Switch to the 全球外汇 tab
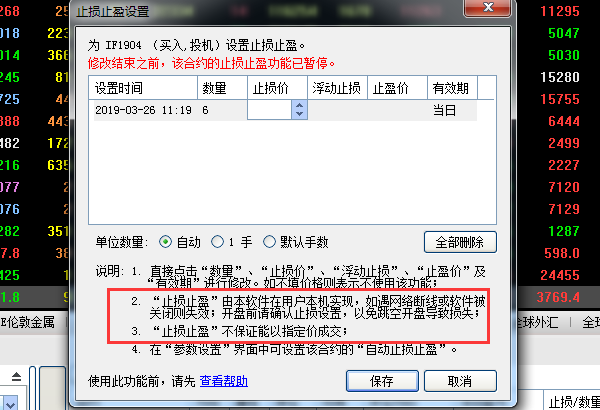Screen dimensions: 600x410 (538, 322)
